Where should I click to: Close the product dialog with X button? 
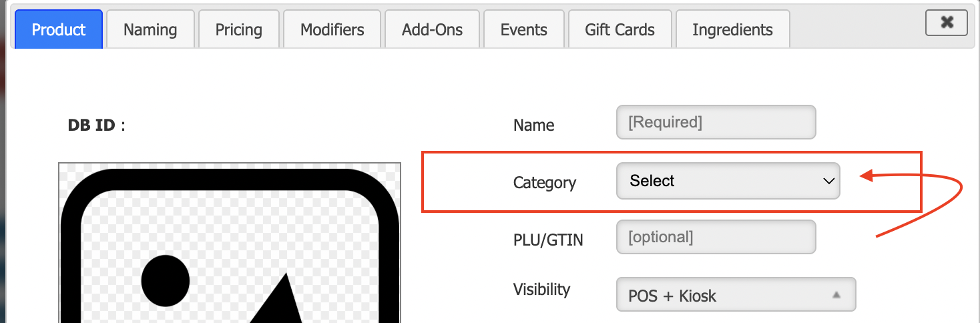[x=947, y=23]
